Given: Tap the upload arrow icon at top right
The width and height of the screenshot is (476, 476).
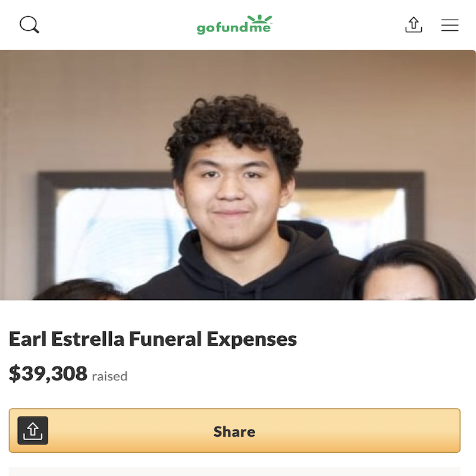Looking at the screenshot, I should (x=414, y=24).
